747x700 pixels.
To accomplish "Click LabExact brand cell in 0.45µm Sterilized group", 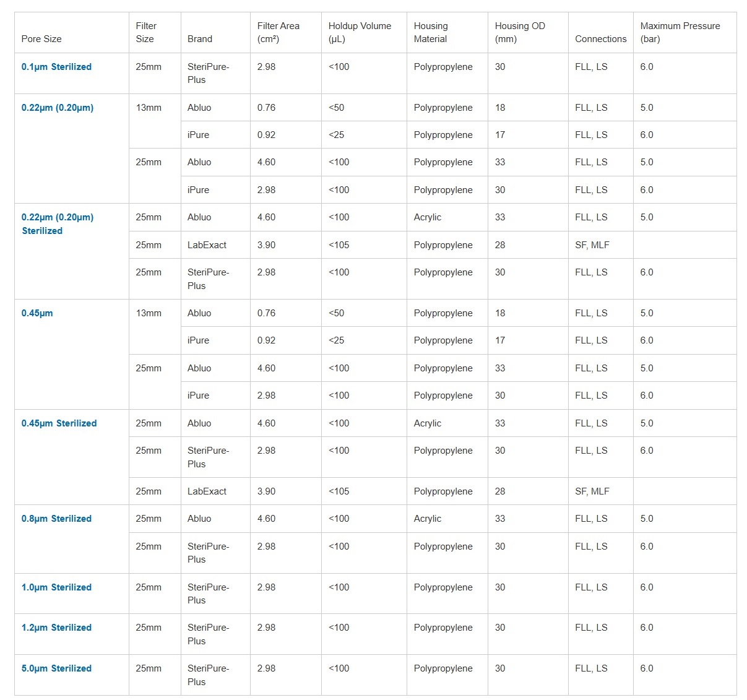I will pos(207,491).
